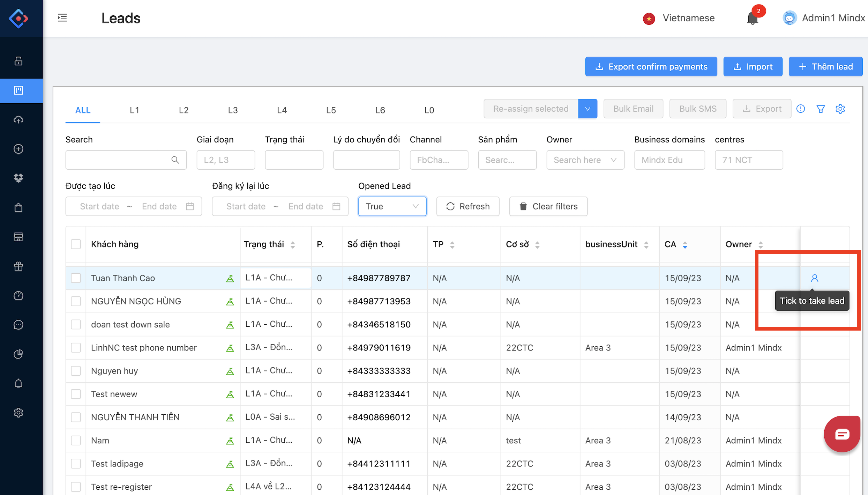The image size is (868, 495).
Task: Open table settings gear icon
Action: tap(840, 109)
